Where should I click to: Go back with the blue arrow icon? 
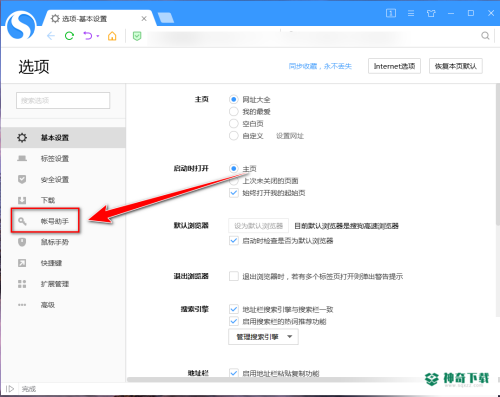[51, 36]
